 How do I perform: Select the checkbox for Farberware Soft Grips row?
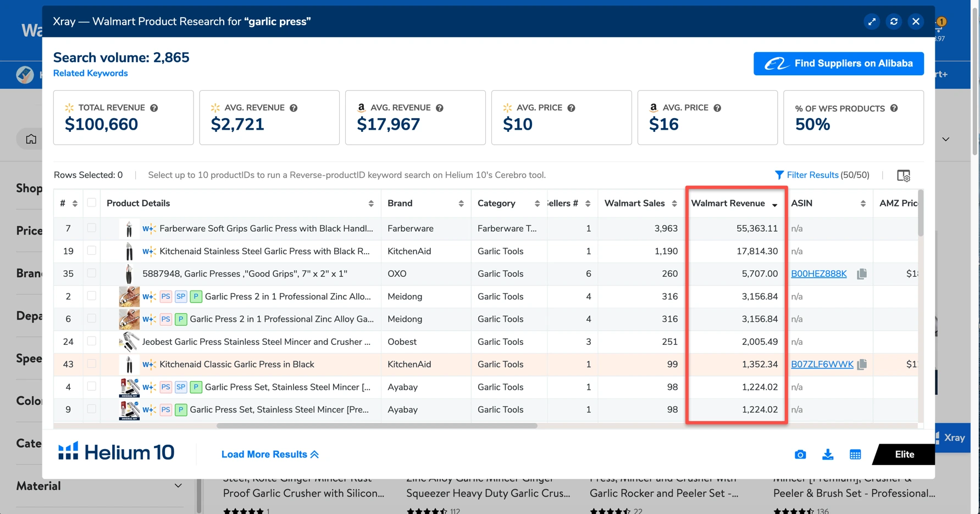point(92,228)
